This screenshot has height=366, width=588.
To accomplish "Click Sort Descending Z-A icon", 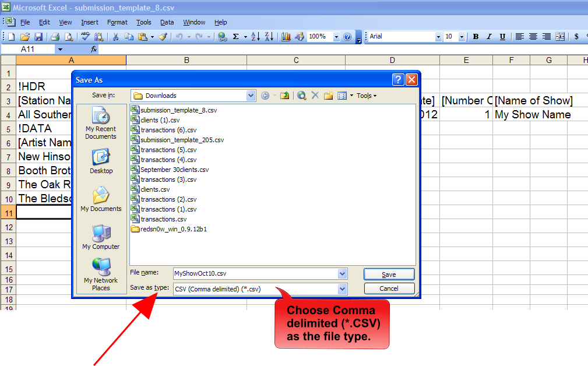I will [269, 37].
